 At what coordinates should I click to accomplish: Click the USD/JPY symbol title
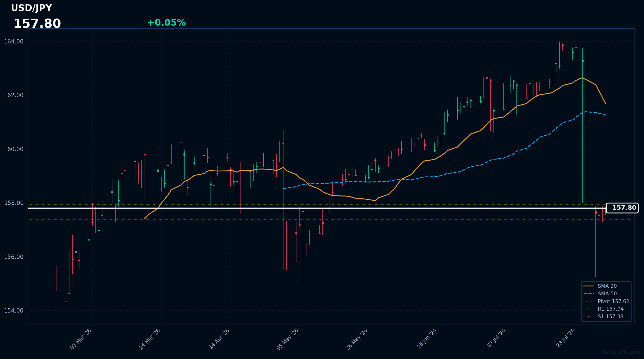point(31,8)
